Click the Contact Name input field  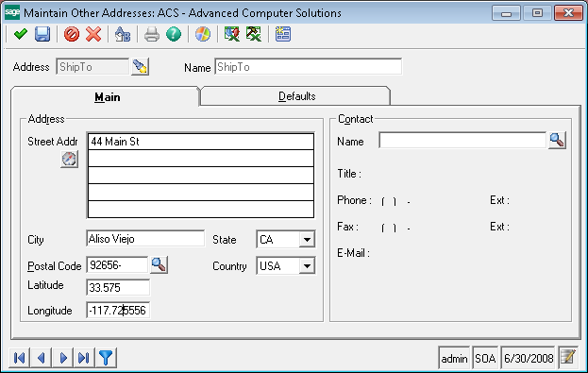pyautogui.click(x=462, y=141)
